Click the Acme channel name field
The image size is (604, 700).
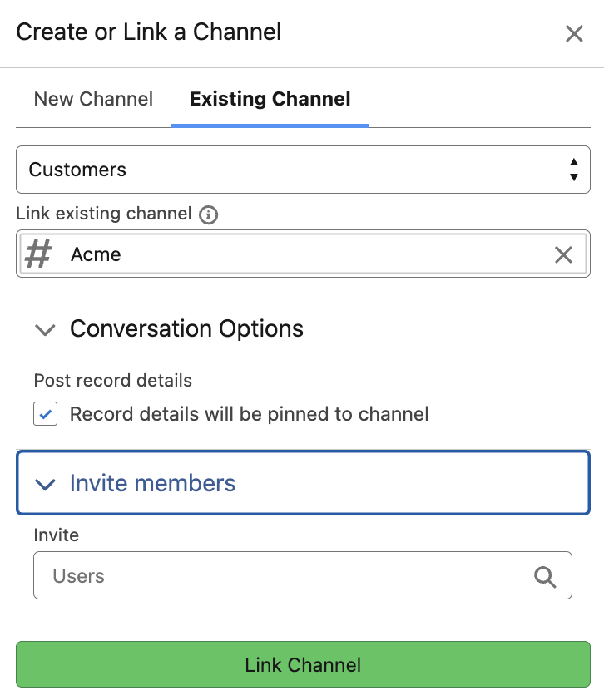pyautogui.click(x=300, y=254)
